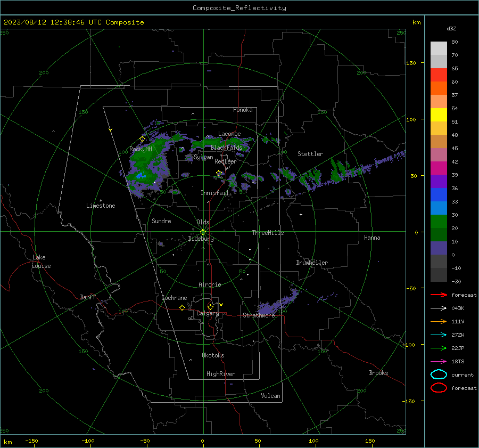
Task: Click the blue high-reflectivity core southwest of RockyMH
Action: pos(141,176)
